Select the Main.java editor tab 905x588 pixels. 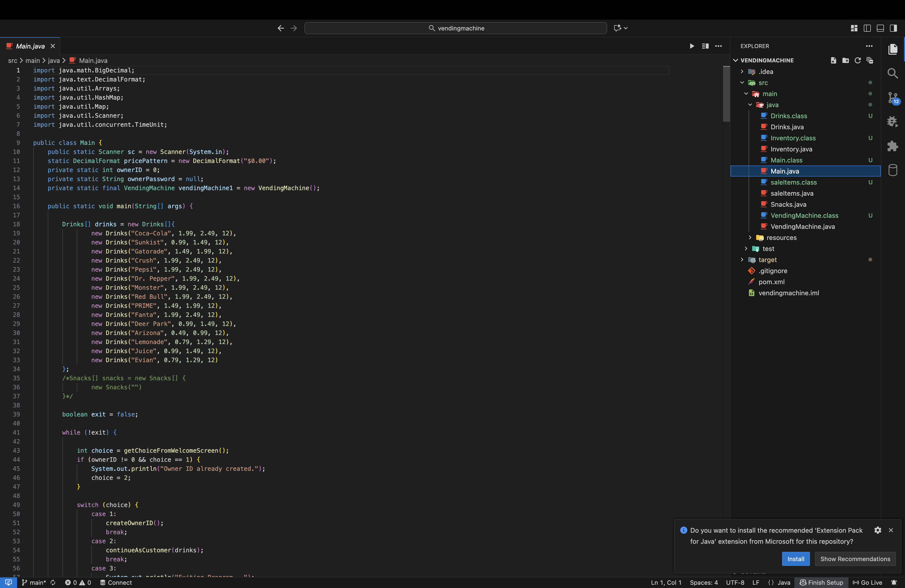[30, 46]
